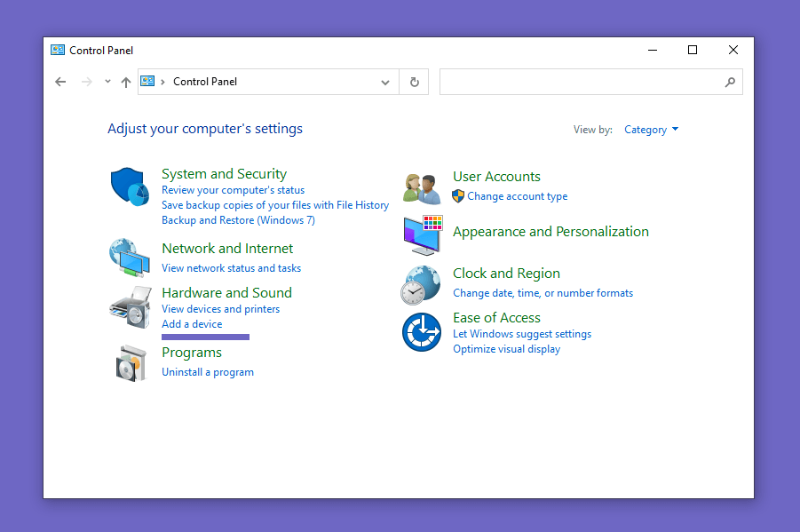
Task: Go up one level with Up arrow
Action: [126, 82]
